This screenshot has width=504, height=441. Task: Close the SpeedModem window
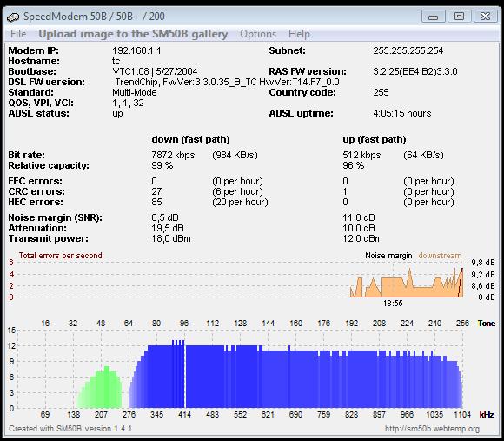(x=485, y=16)
